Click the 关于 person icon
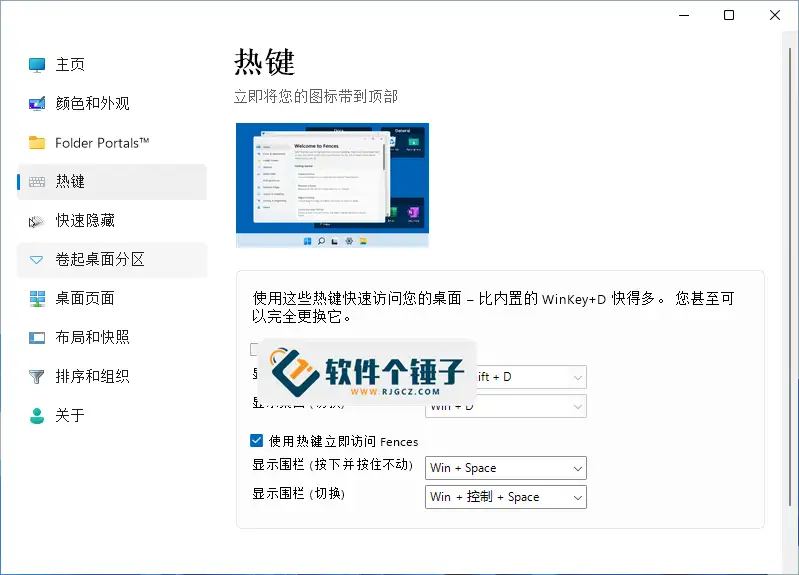This screenshot has width=799, height=575. (37, 415)
